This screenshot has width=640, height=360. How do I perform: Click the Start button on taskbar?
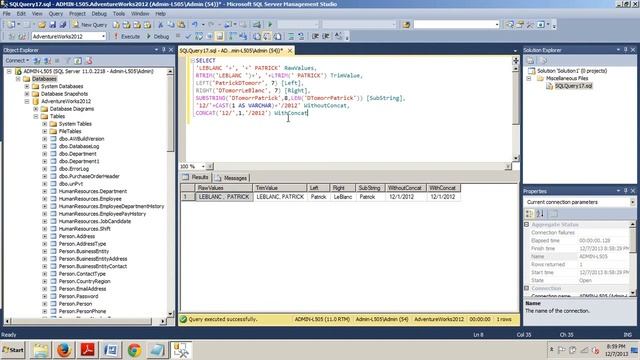[x=13, y=350]
